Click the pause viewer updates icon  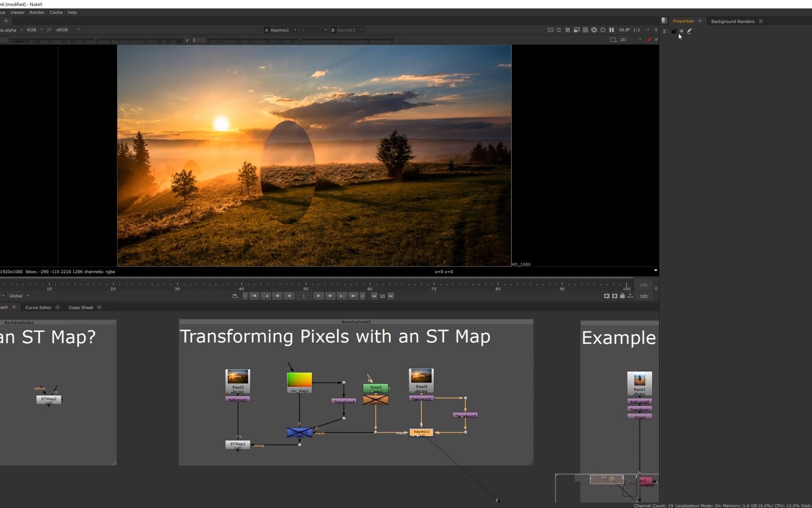click(611, 30)
